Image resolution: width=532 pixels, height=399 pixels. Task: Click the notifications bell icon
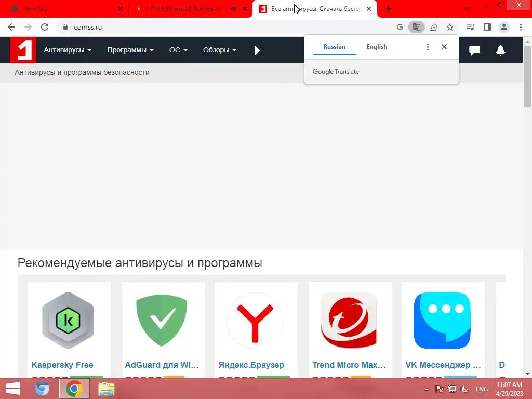point(500,50)
